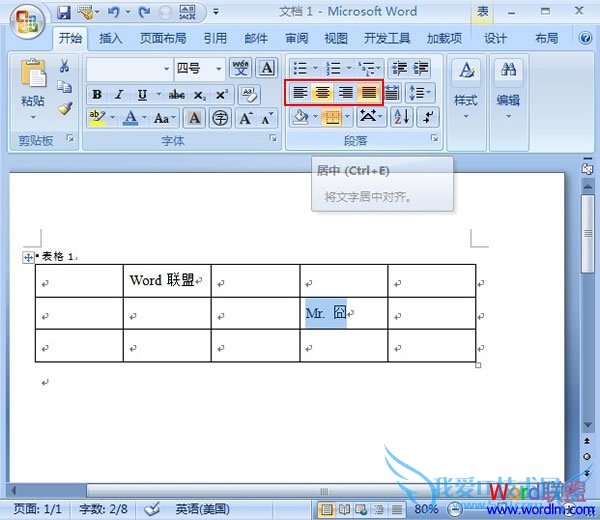This screenshot has height=520, width=600.
Task: Switch to the 页面布局 tab
Action: point(163,38)
